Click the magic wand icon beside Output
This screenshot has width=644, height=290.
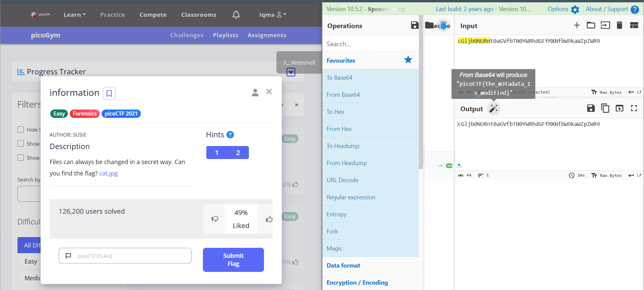(x=493, y=108)
